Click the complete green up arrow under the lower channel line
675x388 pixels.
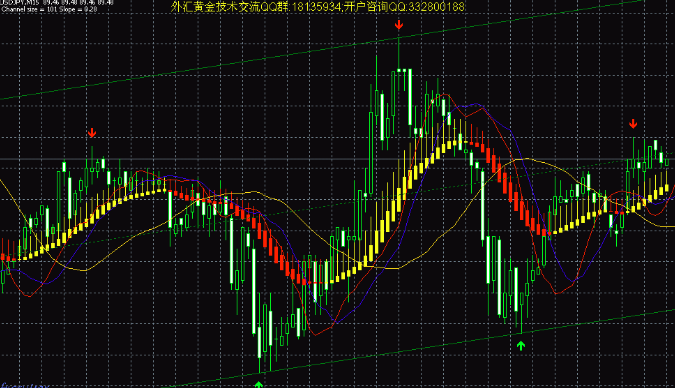pos(521,345)
